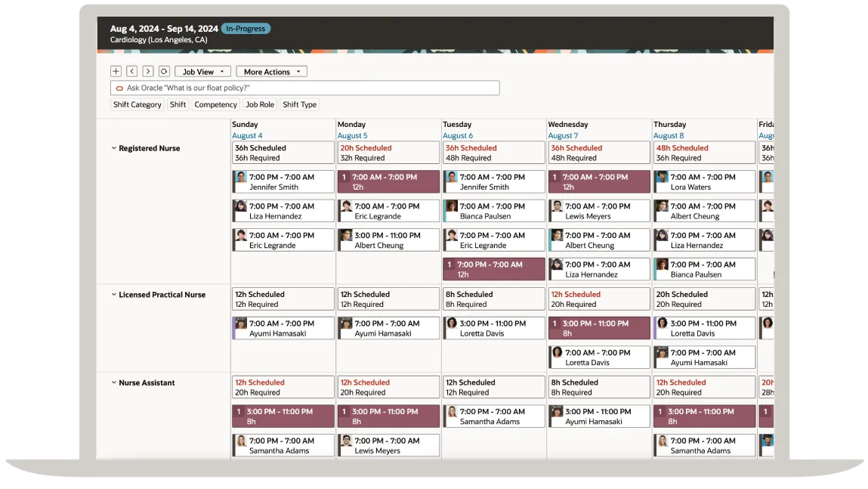Select the Shift Type filter chip

click(x=299, y=104)
